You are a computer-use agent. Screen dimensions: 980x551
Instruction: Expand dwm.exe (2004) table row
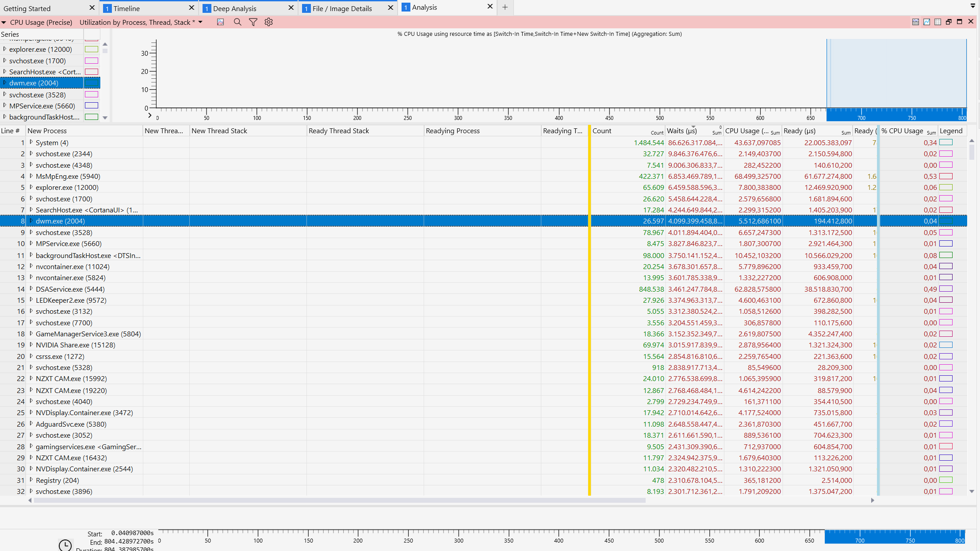click(31, 221)
